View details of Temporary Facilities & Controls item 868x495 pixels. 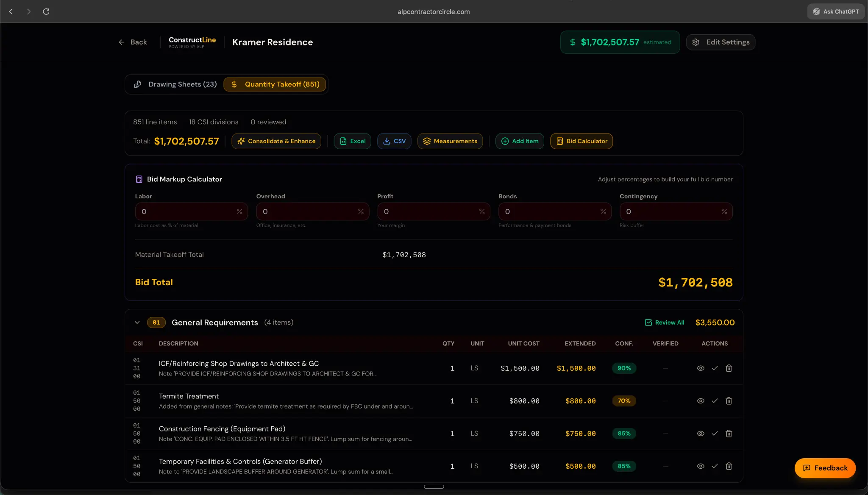pos(701,466)
